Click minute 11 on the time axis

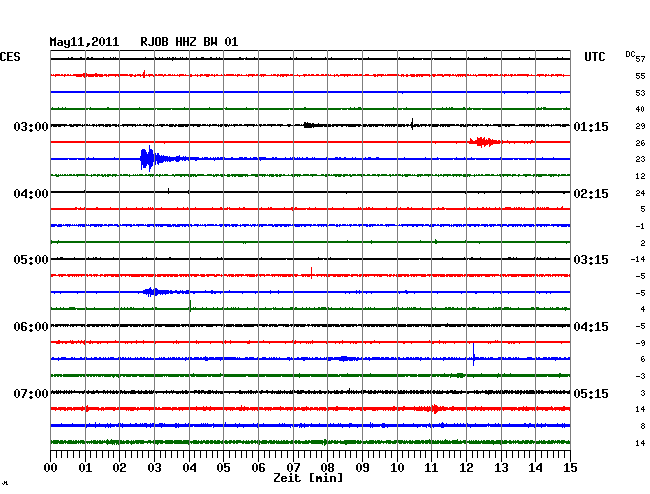tap(431, 468)
